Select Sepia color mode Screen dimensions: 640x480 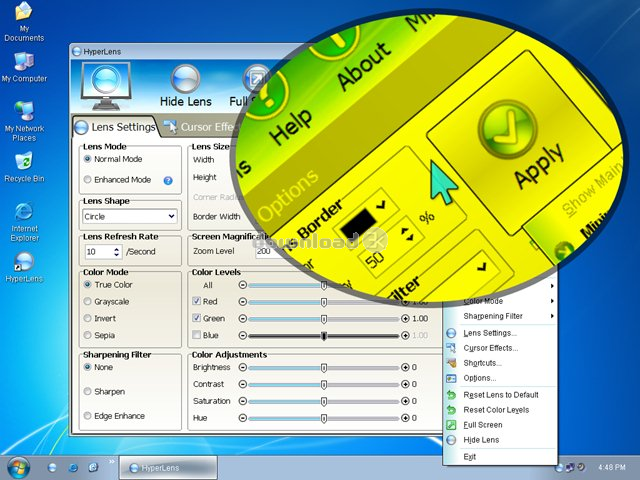tap(87, 335)
